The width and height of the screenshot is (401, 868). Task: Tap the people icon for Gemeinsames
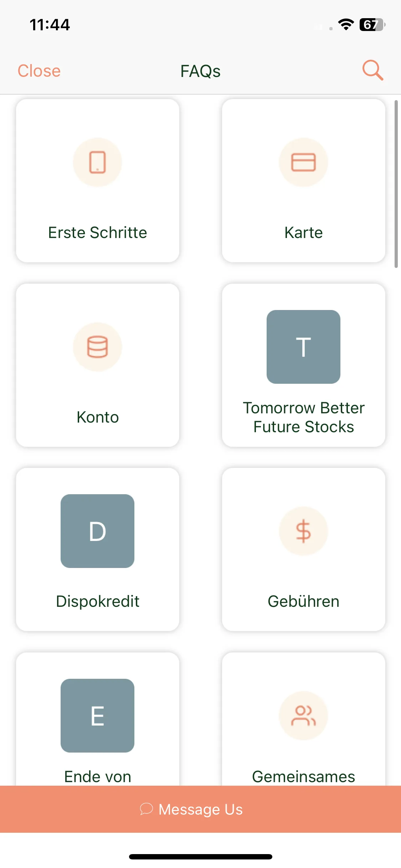[x=303, y=715]
